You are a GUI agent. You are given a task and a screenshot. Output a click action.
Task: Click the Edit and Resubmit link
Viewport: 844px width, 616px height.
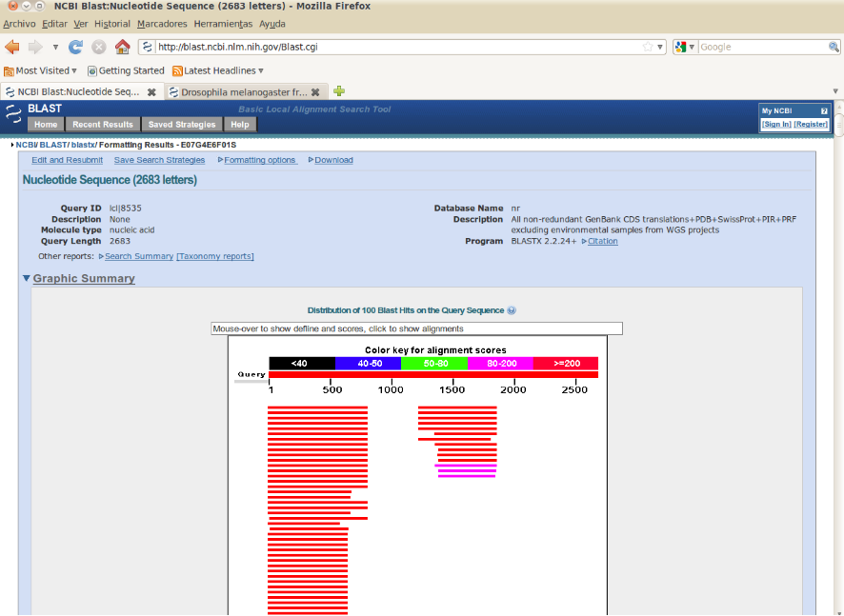(67, 160)
